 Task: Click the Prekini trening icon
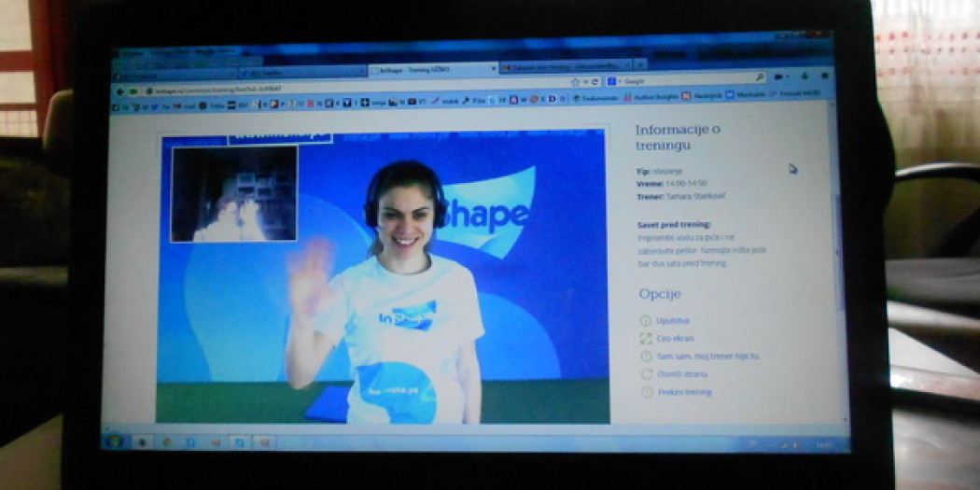click(648, 392)
